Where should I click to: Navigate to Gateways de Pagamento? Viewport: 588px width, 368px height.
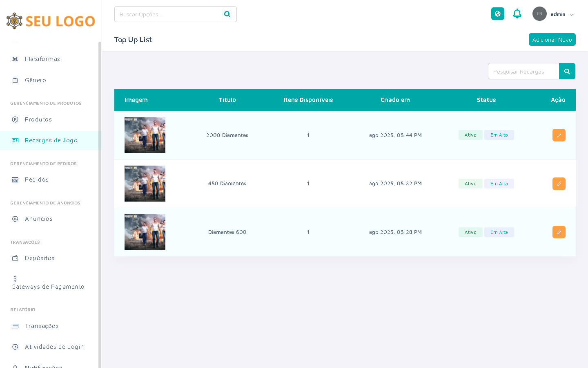[x=48, y=287]
